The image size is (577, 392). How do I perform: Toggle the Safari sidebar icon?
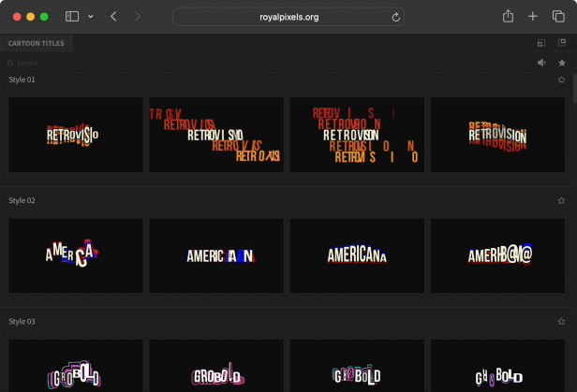(x=72, y=17)
